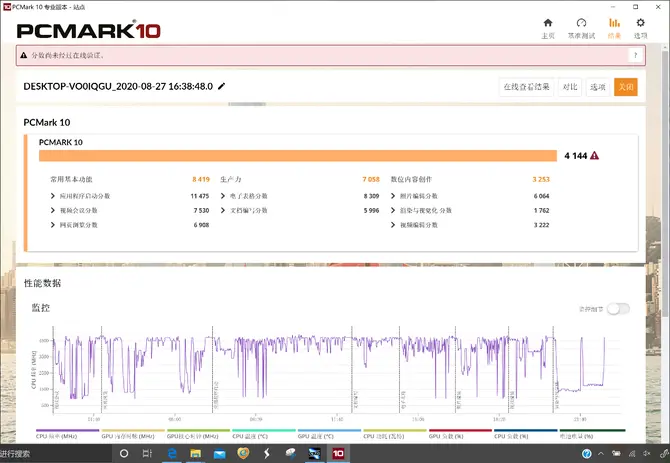Click the 性能数据 section heading

pos(42,283)
